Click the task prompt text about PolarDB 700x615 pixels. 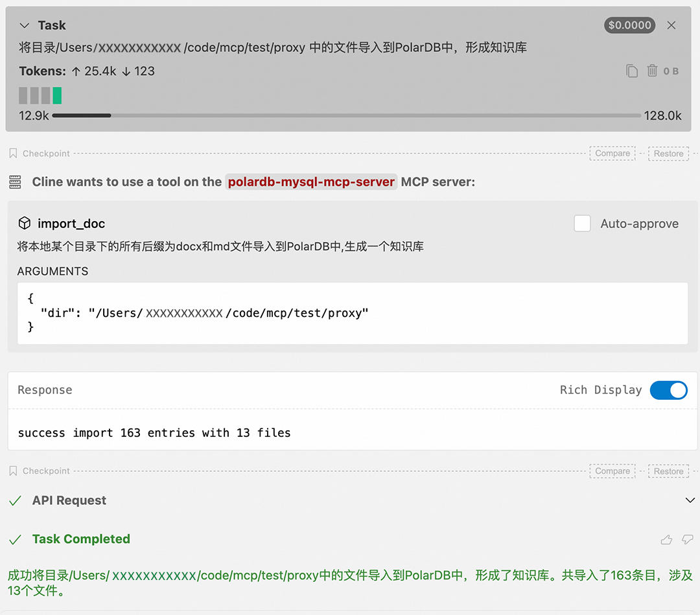pos(273,48)
